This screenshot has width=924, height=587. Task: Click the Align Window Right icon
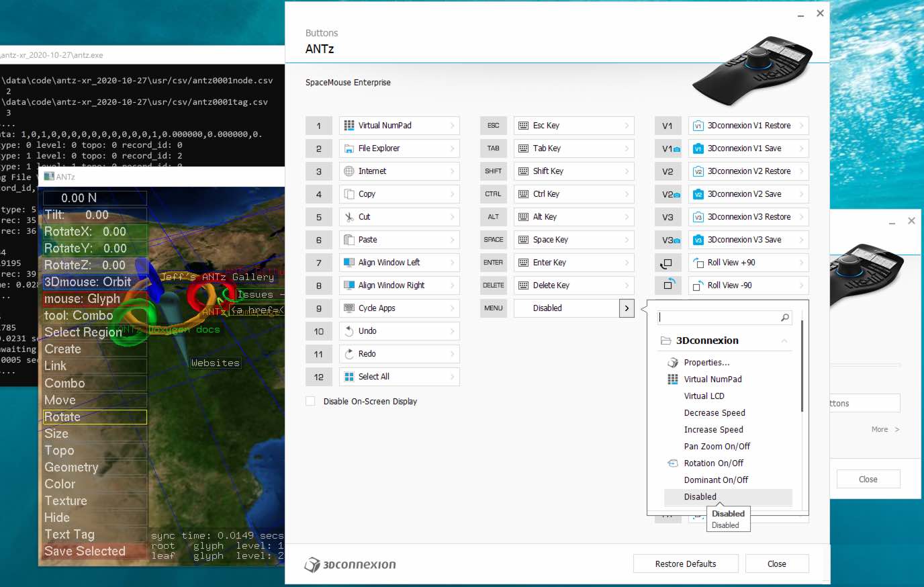[x=349, y=285]
